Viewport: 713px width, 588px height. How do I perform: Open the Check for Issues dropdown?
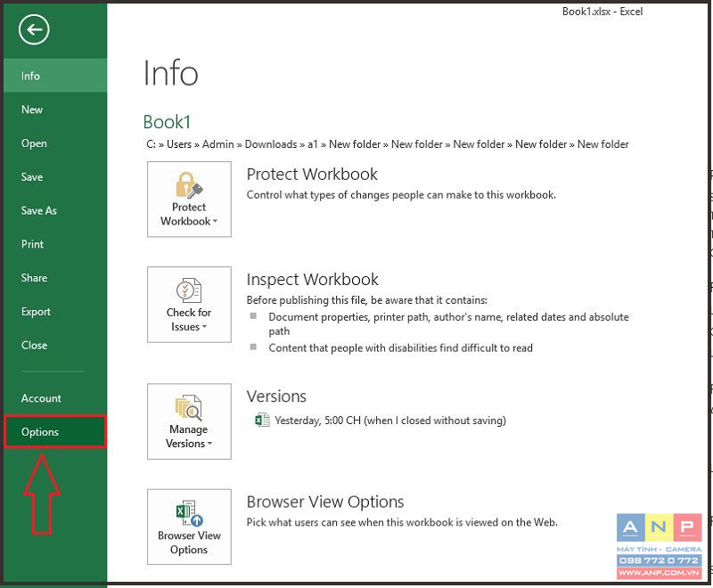click(x=189, y=305)
